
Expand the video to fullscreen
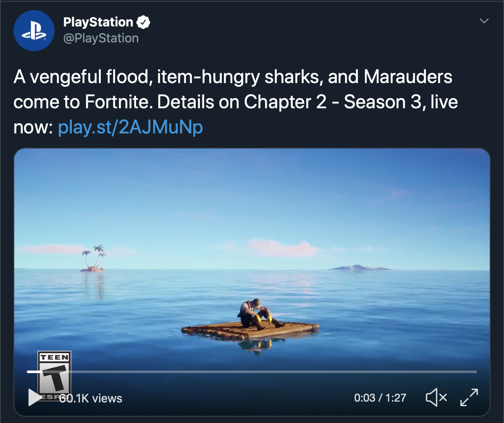tap(469, 397)
